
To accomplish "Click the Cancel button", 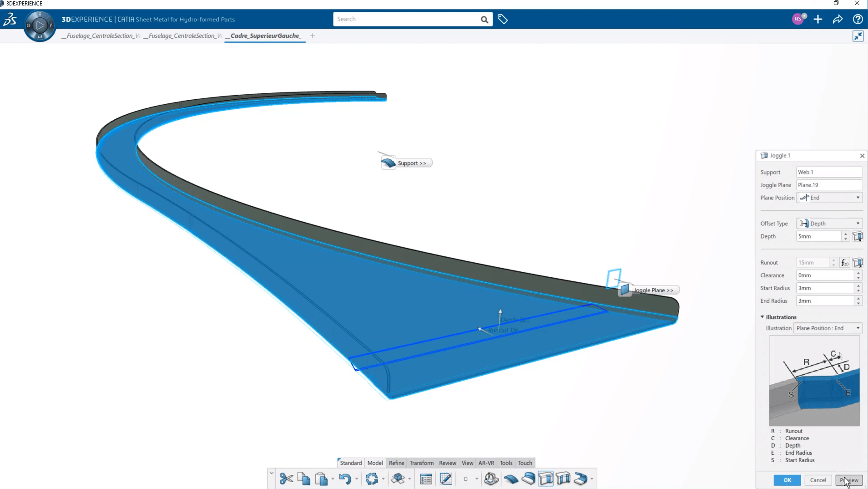I will tap(818, 480).
